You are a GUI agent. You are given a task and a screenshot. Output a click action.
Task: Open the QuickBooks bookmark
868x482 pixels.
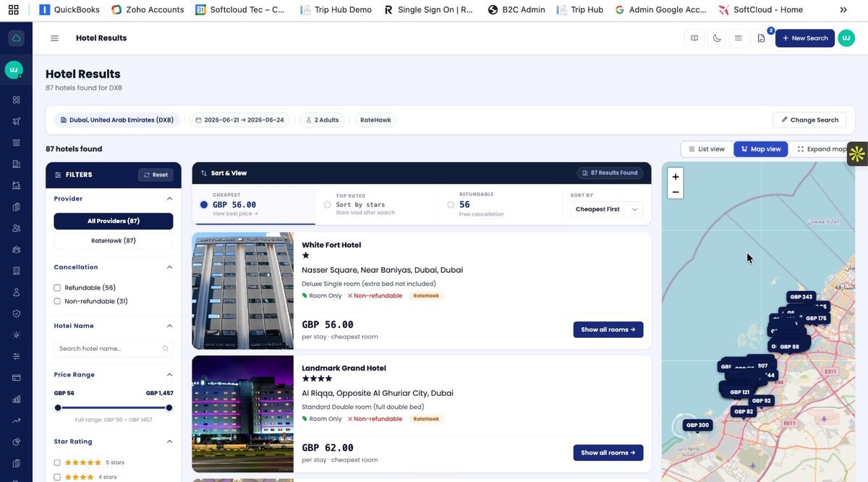point(70,10)
